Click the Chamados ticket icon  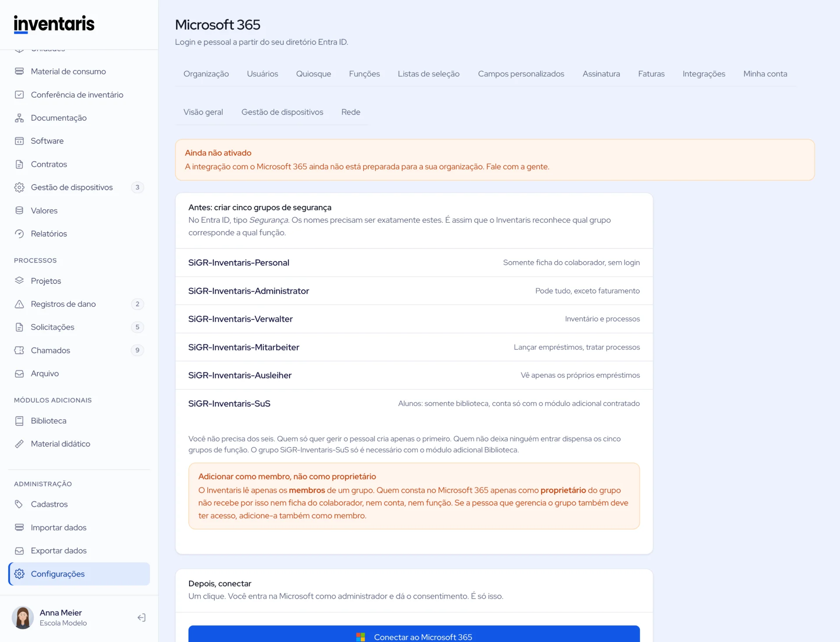tap(19, 350)
